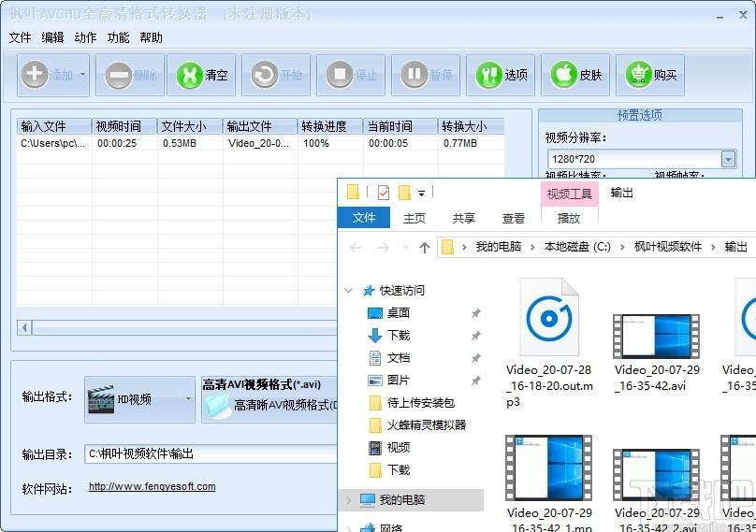Viewport: 756px width, 532px height.
Task: Click the 当前时间 column header
Action: 400,126
